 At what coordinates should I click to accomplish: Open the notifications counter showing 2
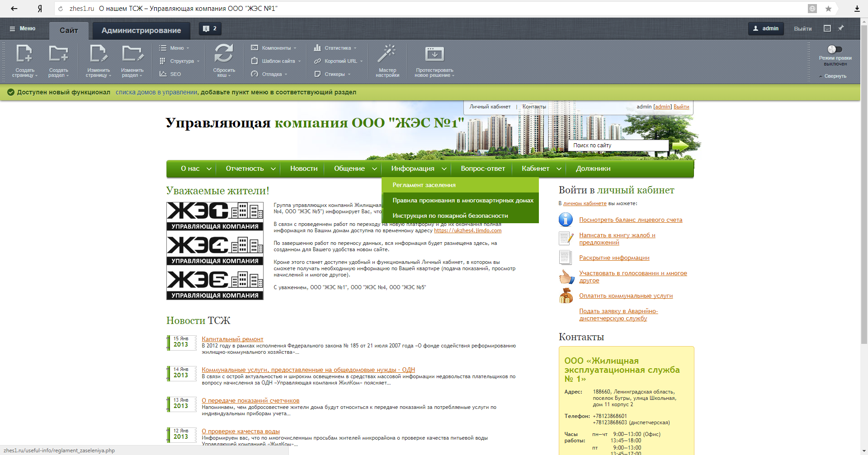click(x=210, y=28)
